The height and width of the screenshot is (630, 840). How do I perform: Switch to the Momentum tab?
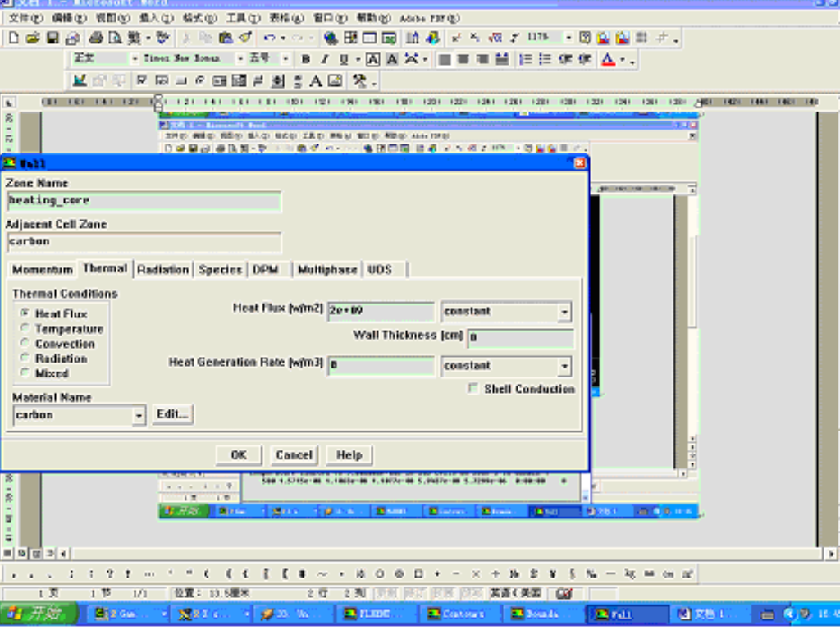coord(43,269)
